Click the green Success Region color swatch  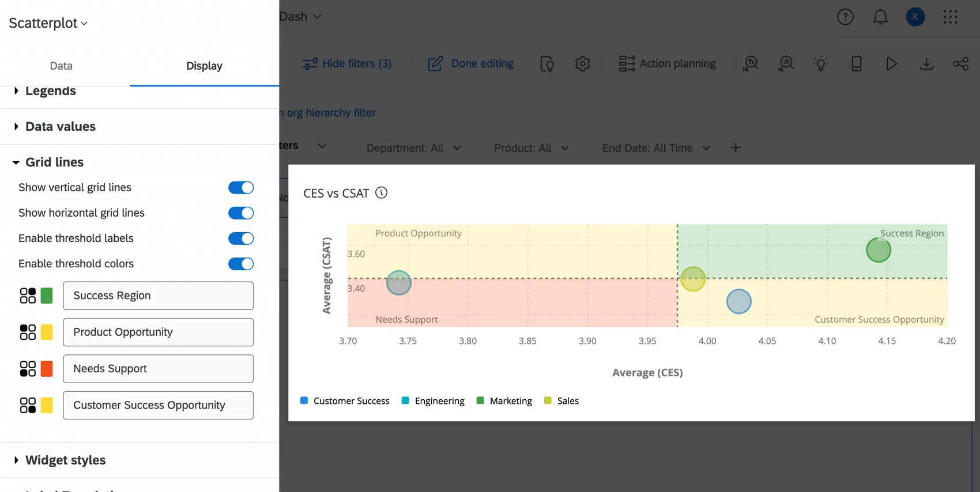(x=47, y=296)
